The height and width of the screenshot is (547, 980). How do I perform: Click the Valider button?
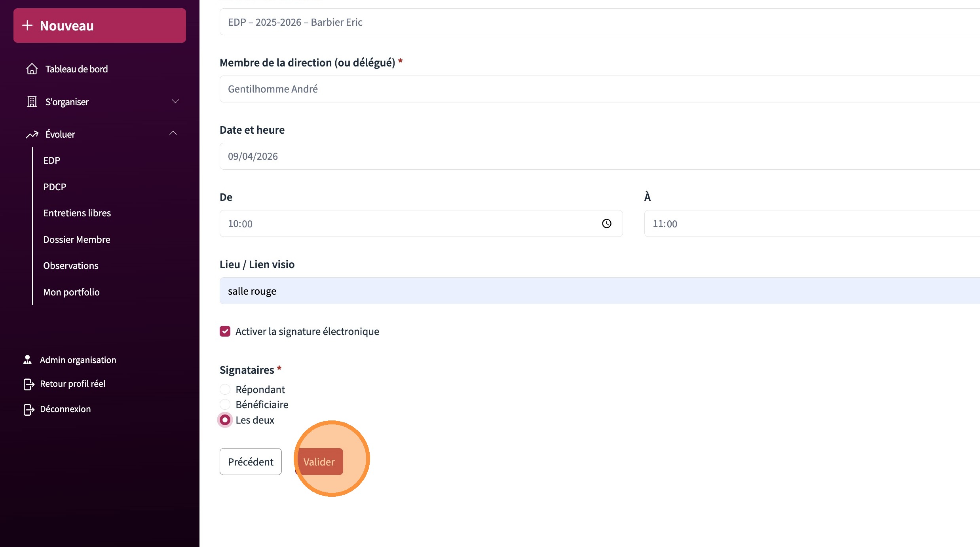(x=320, y=462)
